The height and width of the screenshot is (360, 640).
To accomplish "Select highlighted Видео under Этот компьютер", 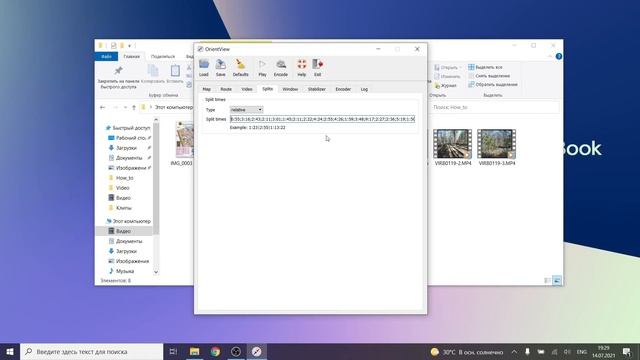I will [123, 231].
